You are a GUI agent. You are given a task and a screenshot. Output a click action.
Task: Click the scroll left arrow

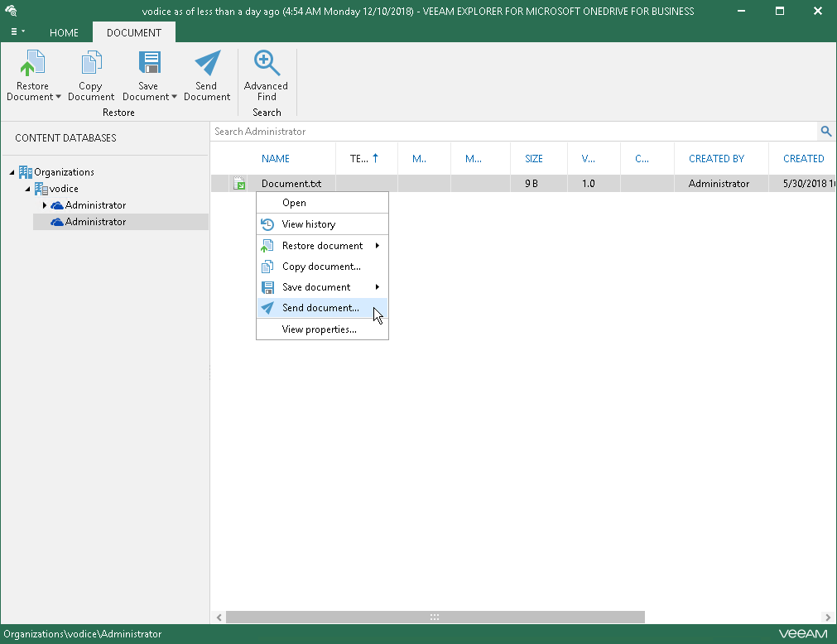pos(219,618)
